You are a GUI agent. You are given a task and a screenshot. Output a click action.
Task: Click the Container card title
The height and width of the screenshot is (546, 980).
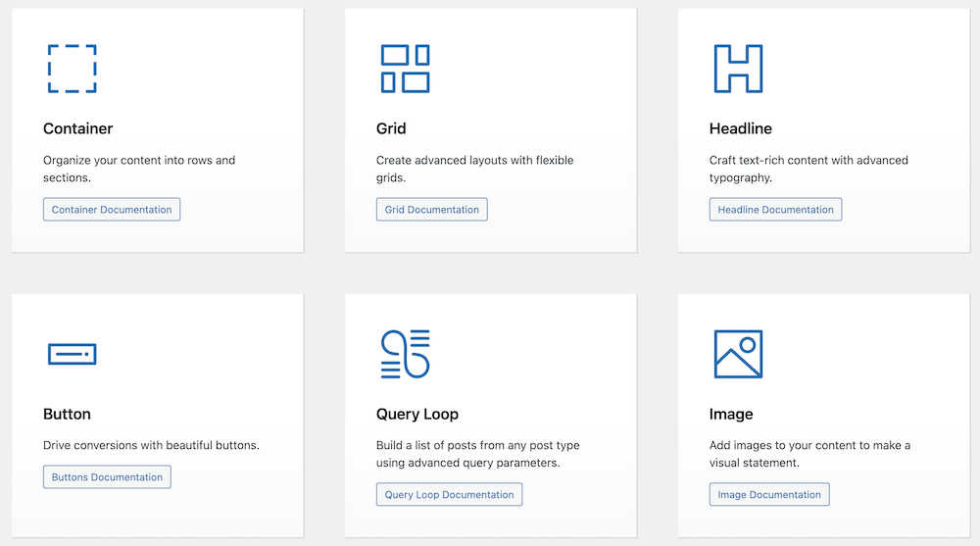click(x=78, y=128)
